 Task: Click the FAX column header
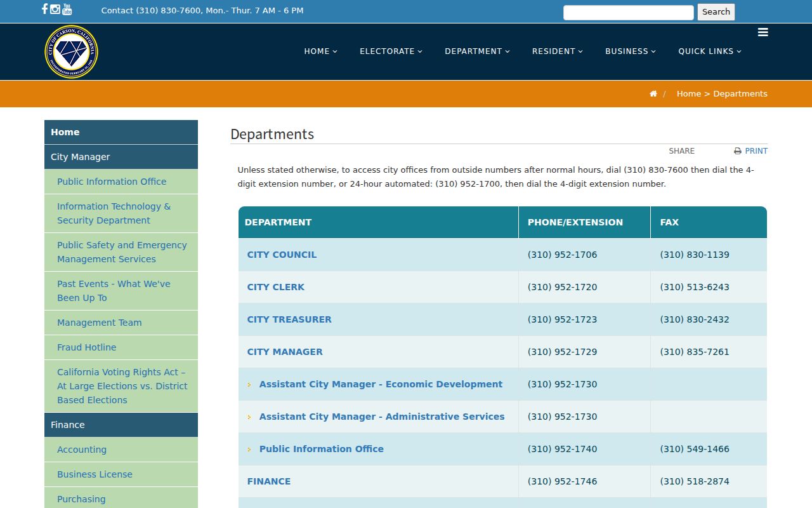tap(709, 222)
